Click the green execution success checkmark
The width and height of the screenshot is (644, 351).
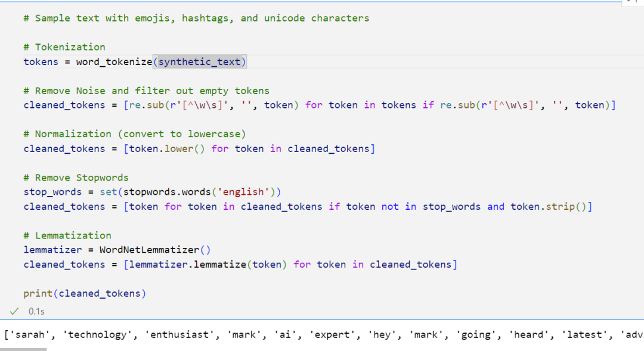14,311
